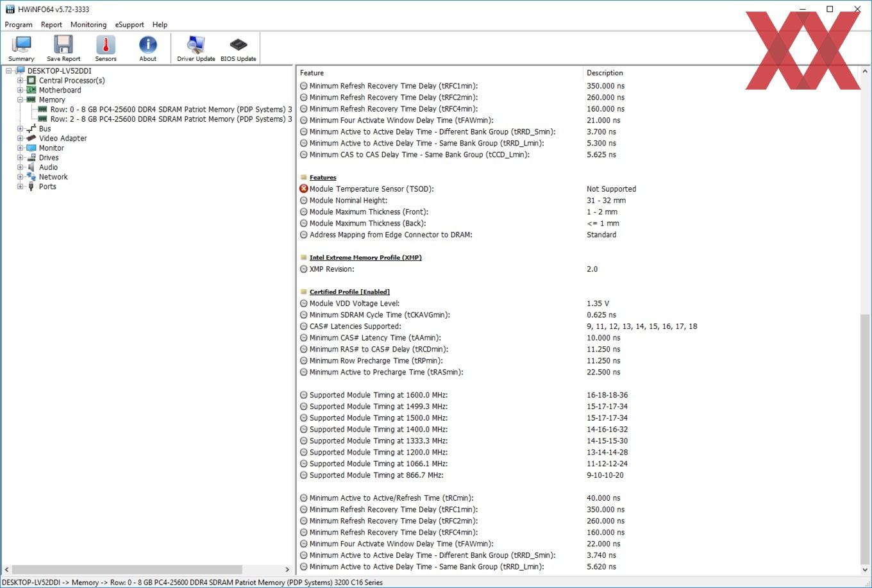Expand the Ports node
This screenshot has width=872, height=588.
[x=21, y=186]
